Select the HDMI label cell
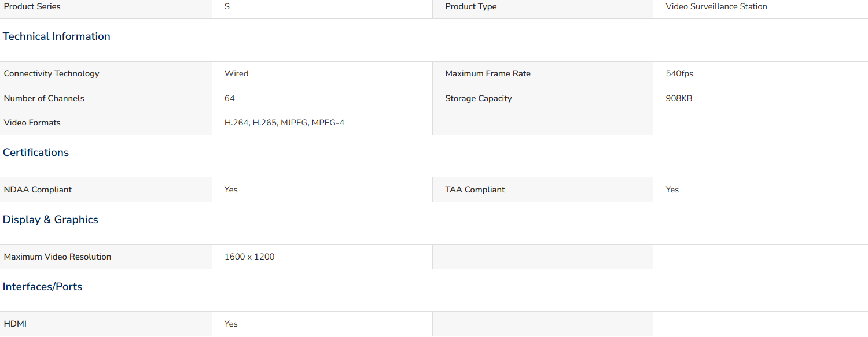This screenshot has width=868, height=337. point(106,324)
